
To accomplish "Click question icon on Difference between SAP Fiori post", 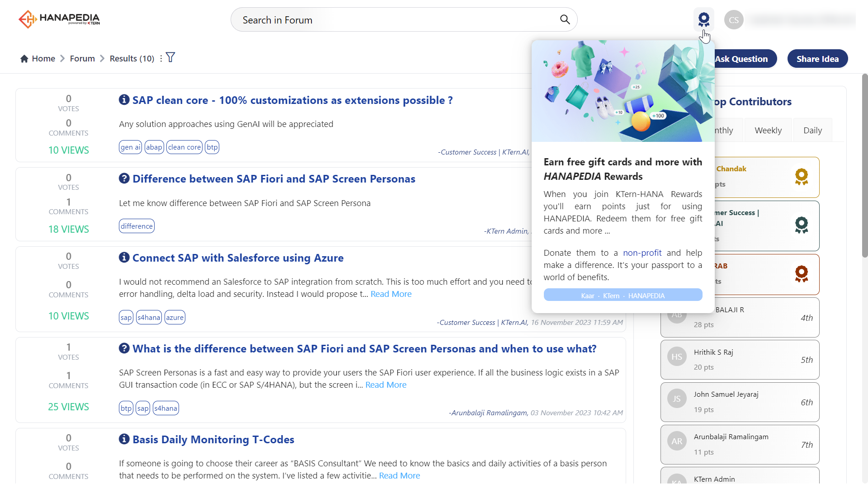I will coord(124,178).
